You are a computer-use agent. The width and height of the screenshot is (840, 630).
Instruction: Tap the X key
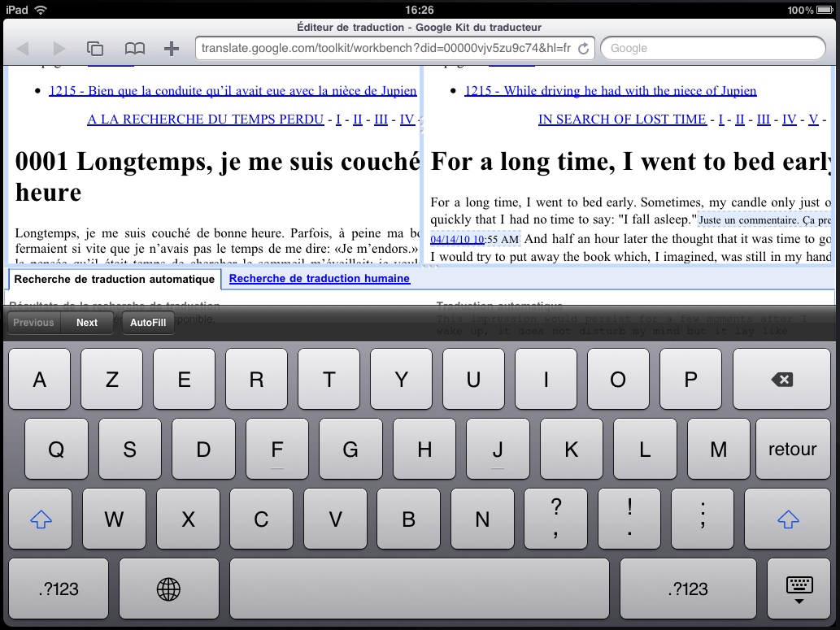tap(188, 519)
